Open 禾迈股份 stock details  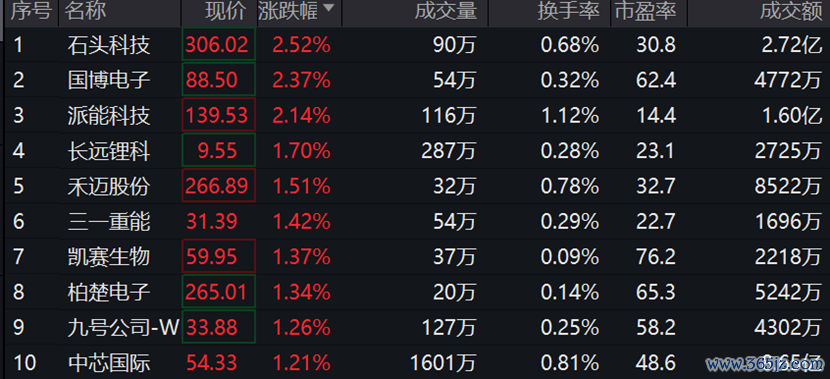[x=109, y=186]
